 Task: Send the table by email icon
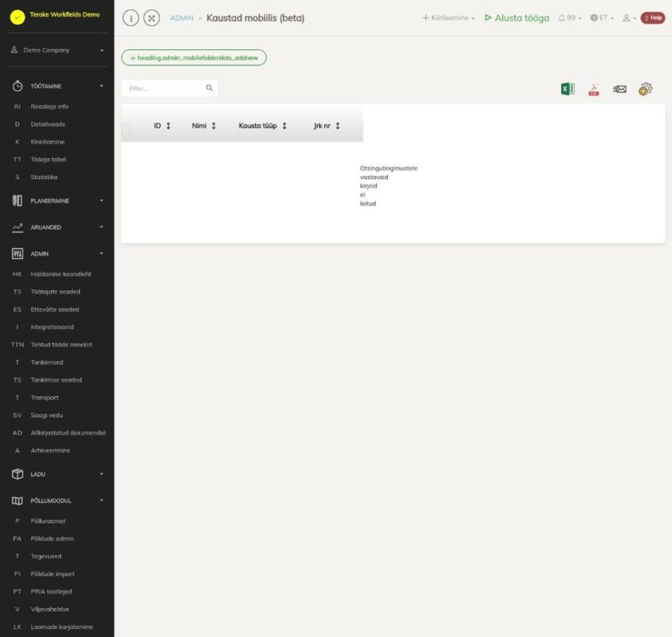click(619, 89)
